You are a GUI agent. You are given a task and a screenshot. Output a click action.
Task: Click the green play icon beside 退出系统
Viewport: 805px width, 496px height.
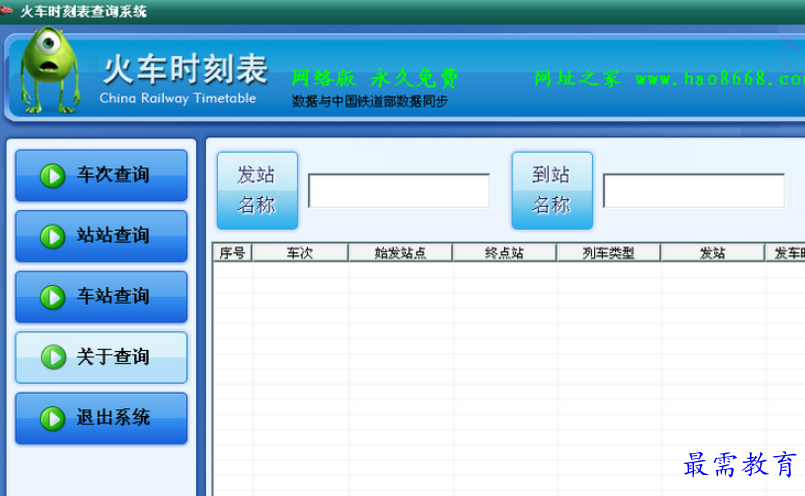[x=53, y=418]
